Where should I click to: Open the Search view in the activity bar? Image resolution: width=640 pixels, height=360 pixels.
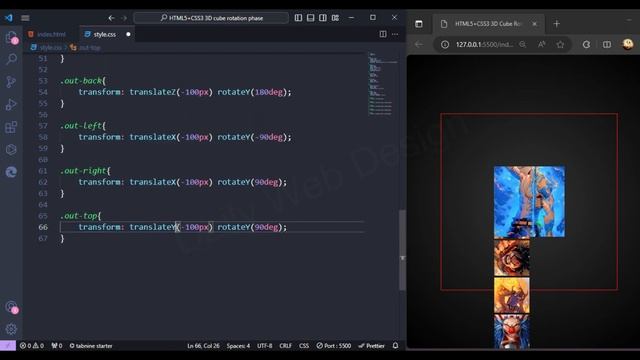[x=11, y=60]
